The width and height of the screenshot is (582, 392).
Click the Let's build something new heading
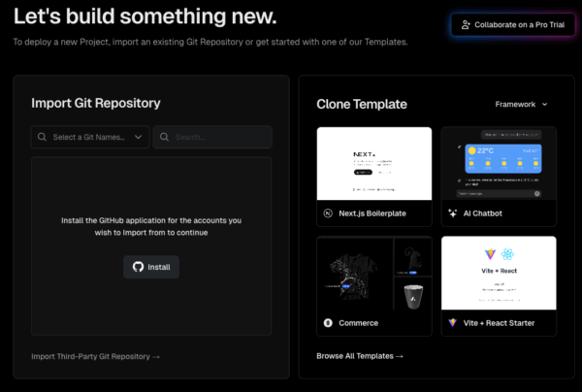click(x=145, y=16)
